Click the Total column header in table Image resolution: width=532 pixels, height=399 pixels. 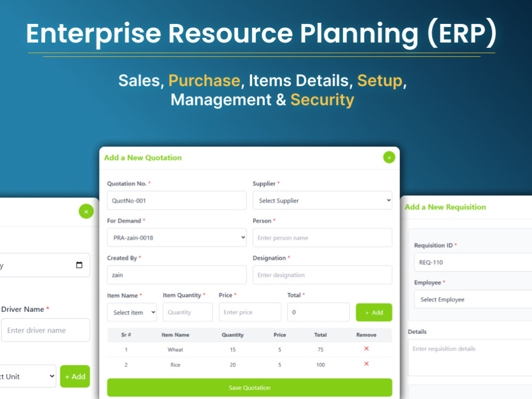(320, 335)
